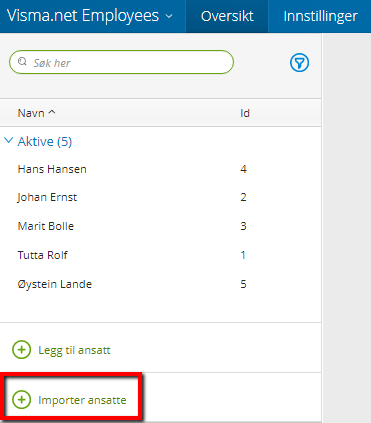
Task: Open the filter icon next to search
Action: 299,63
